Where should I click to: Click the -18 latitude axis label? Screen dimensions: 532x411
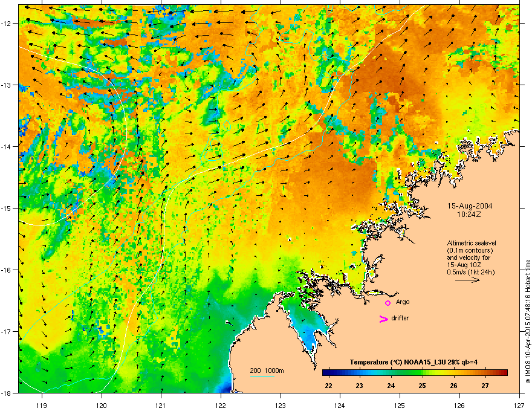pyautogui.click(x=7, y=393)
